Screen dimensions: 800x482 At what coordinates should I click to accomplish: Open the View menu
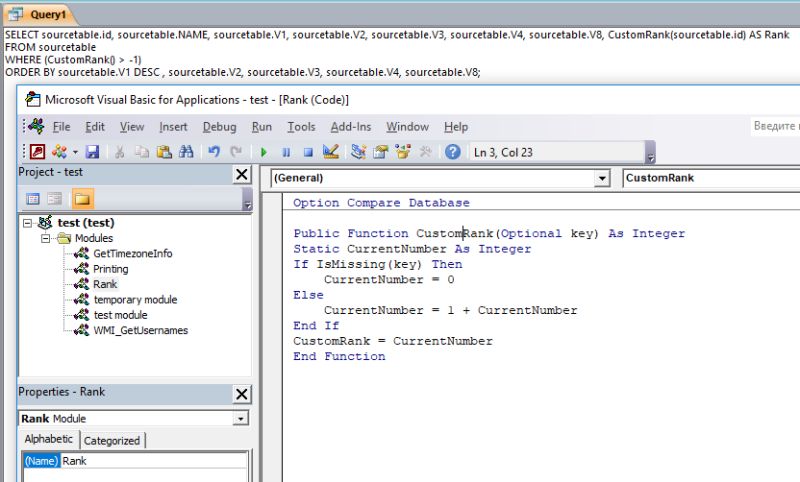pos(132,126)
